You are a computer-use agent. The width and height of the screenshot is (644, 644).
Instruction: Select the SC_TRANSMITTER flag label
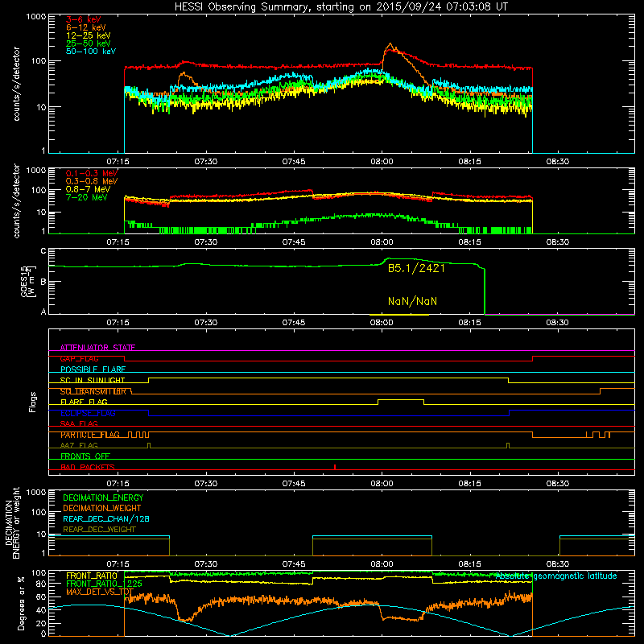click(93, 391)
